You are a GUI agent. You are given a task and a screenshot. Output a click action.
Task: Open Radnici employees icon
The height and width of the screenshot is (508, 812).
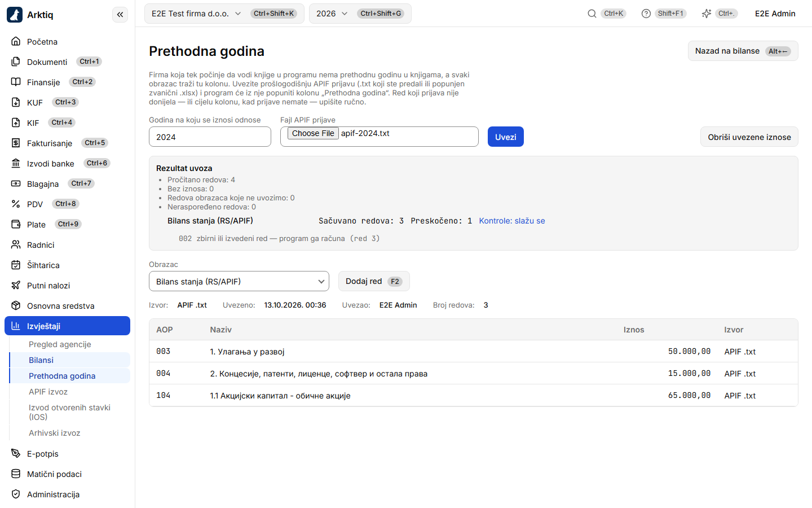coord(16,244)
